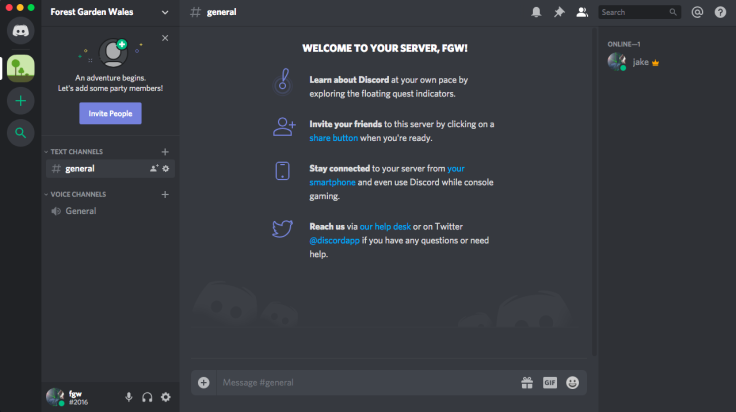Click the green plus Add a Server icon

tap(20, 100)
